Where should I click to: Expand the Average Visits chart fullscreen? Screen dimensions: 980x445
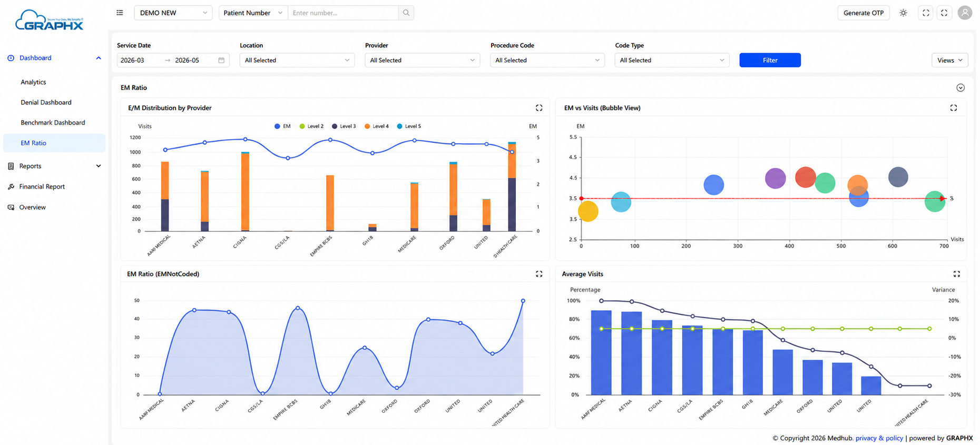956,274
